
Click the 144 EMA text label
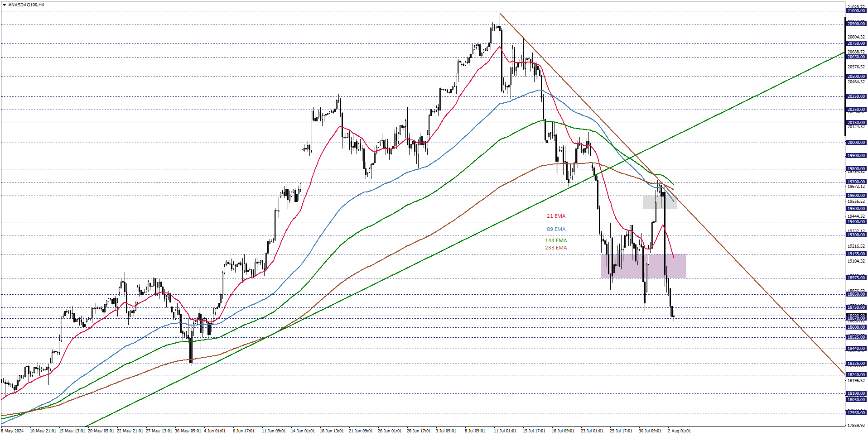pyautogui.click(x=556, y=241)
